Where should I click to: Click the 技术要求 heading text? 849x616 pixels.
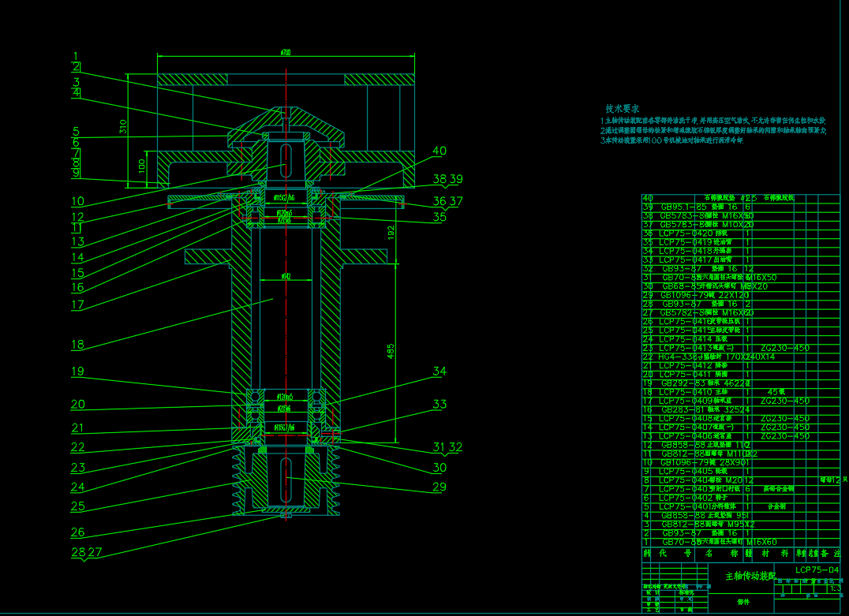click(622, 108)
